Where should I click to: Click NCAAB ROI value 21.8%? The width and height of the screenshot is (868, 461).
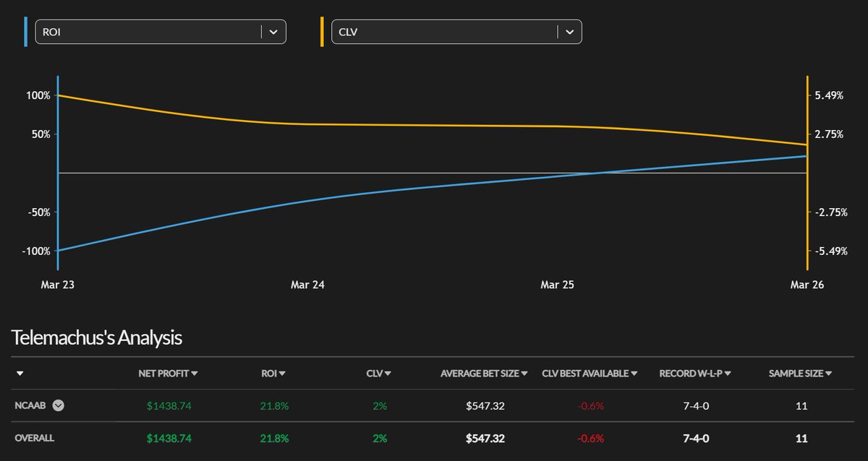click(274, 406)
